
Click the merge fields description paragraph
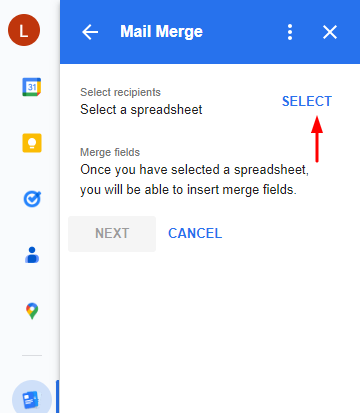(194, 179)
